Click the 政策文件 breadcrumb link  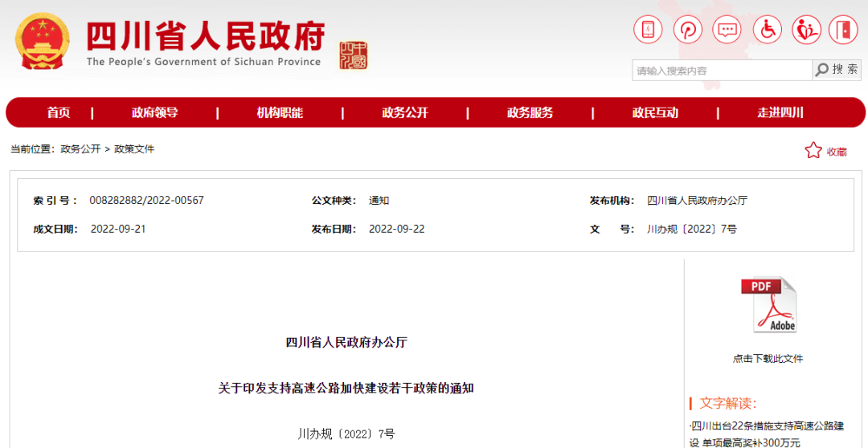[134, 149]
